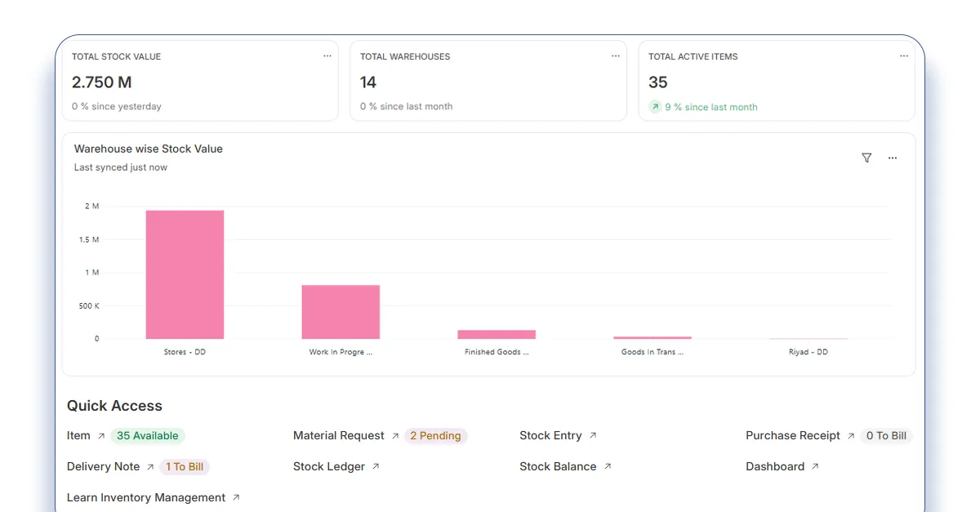The image size is (980, 512).
Task: Open the Stock Balance shortcut
Action: pos(558,467)
